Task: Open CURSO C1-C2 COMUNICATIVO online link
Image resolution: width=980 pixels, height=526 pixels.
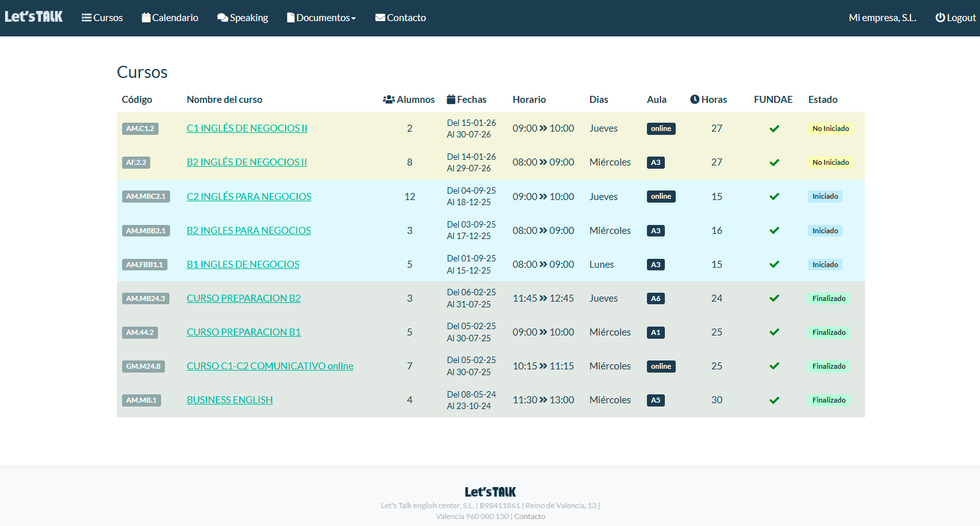Action: [270, 366]
